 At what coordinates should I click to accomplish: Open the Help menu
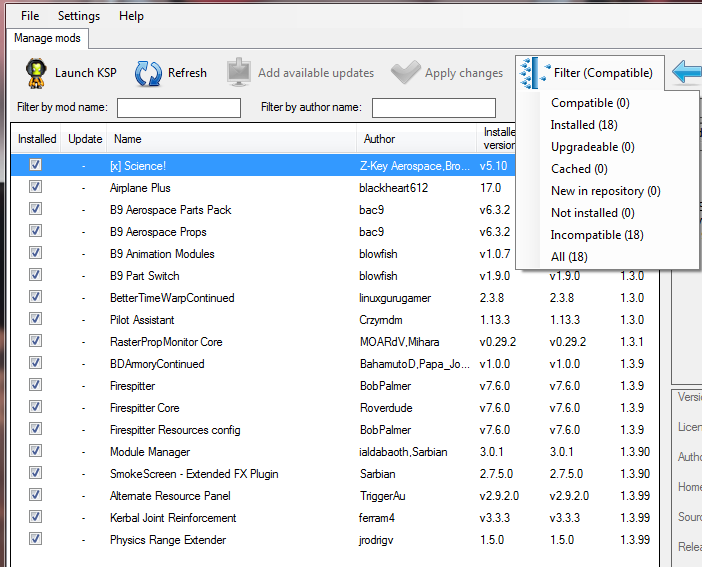tap(131, 16)
